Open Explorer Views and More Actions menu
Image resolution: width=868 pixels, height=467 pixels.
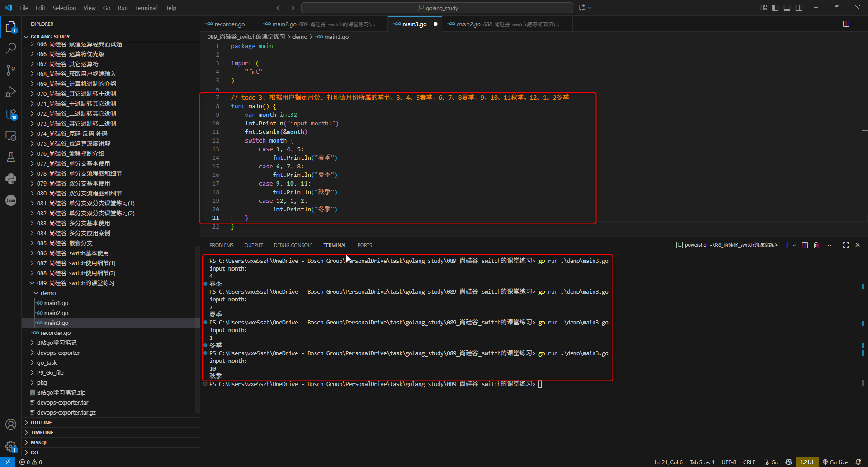(x=189, y=24)
